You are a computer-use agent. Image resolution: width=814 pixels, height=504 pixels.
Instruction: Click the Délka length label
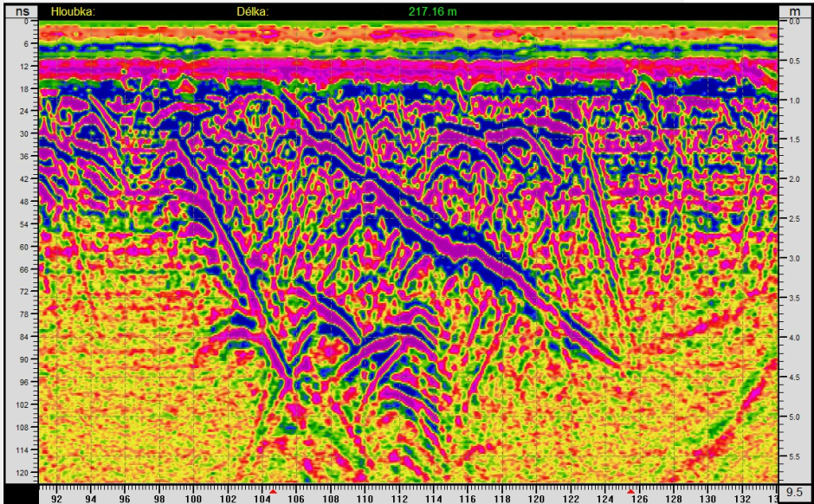click(x=253, y=11)
